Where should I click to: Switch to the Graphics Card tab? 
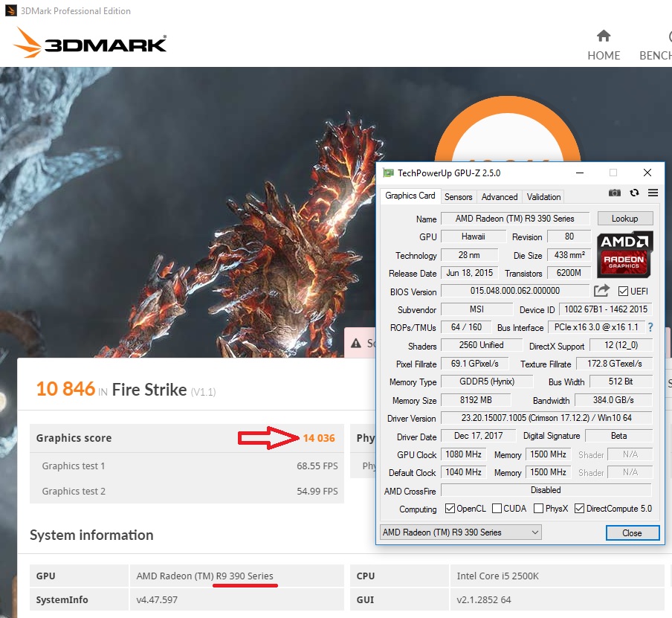[x=410, y=196]
